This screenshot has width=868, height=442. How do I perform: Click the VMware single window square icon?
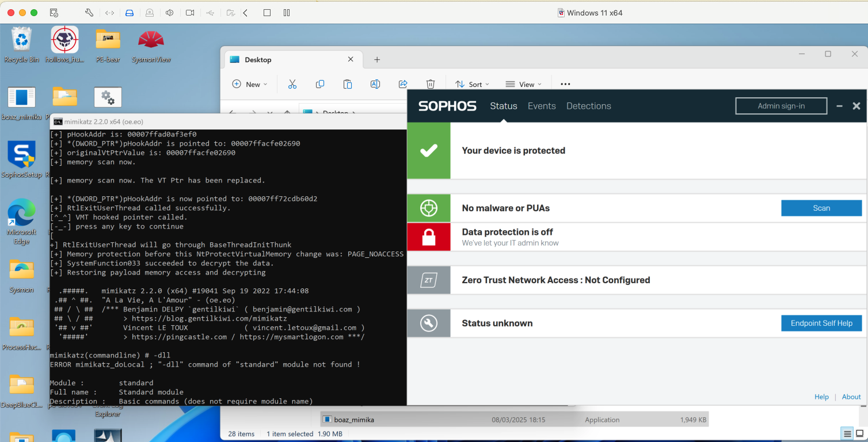267,13
